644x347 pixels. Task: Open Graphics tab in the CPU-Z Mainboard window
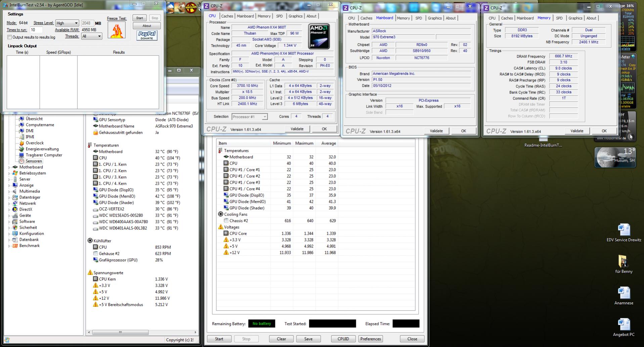click(x=435, y=18)
